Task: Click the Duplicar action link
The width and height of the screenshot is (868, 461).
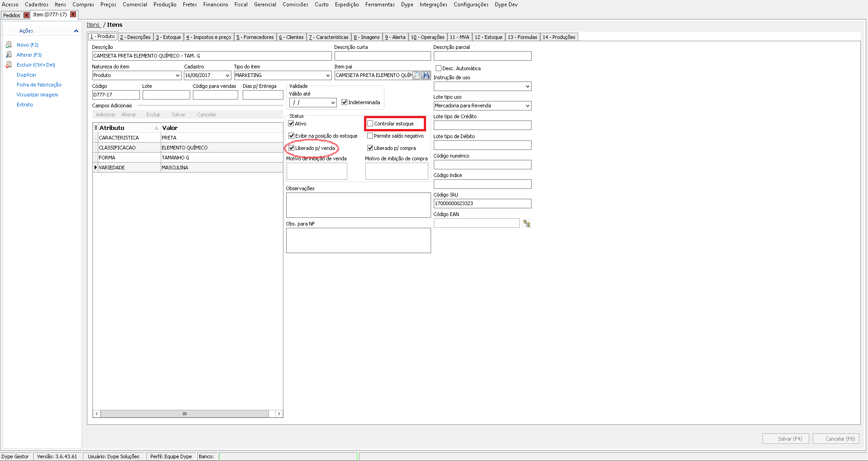Action: coord(26,75)
